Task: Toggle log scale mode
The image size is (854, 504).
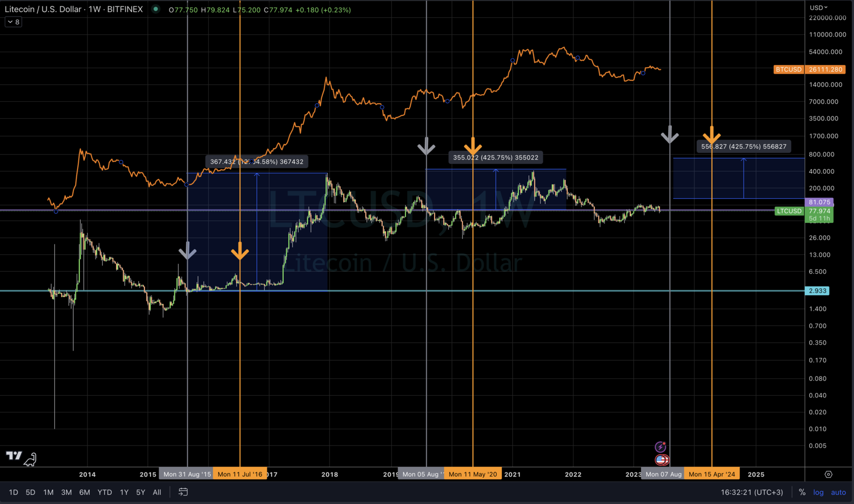Action: coord(818,492)
